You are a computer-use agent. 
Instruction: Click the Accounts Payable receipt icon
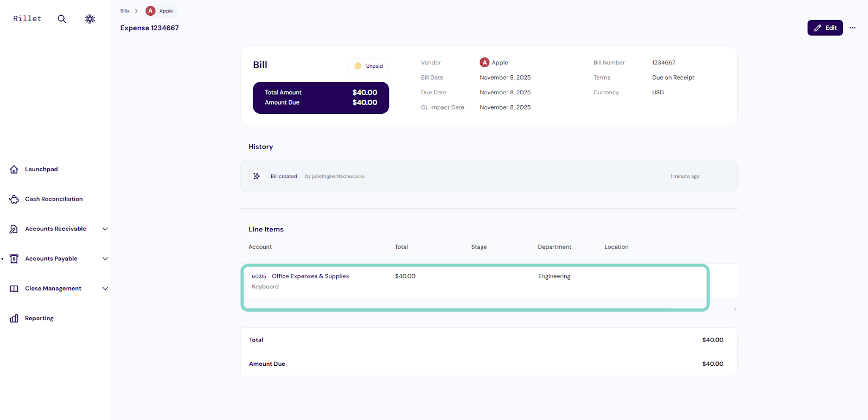pos(14,259)
